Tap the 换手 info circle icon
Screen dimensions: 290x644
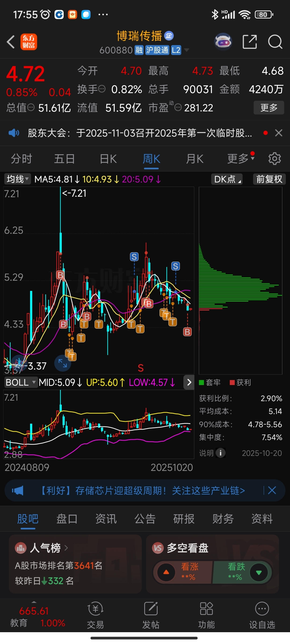(x=102, y=89)
